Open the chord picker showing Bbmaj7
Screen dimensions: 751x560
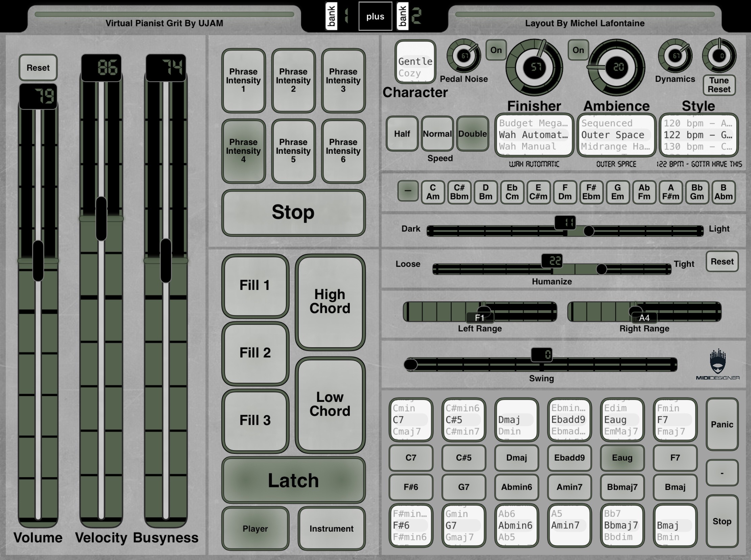click(622, 526)
